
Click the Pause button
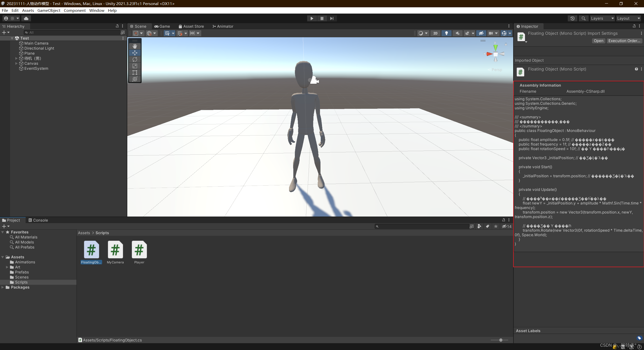click(322, 18)
